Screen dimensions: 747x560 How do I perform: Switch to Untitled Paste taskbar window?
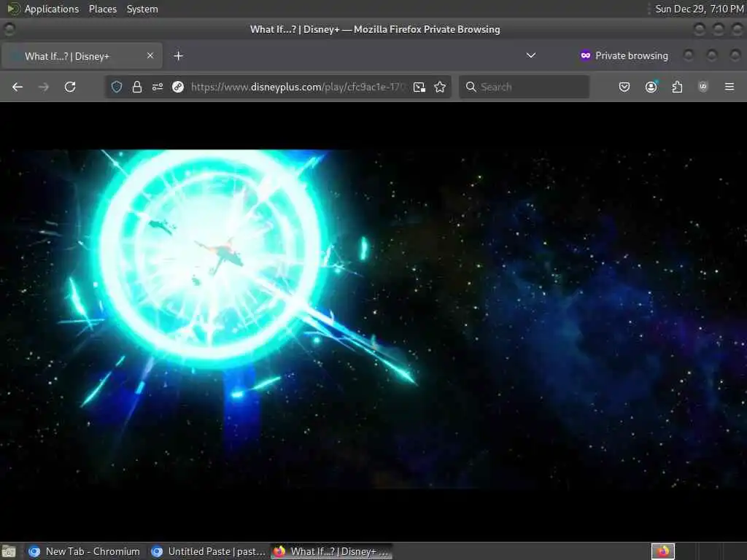click(208, 551)
